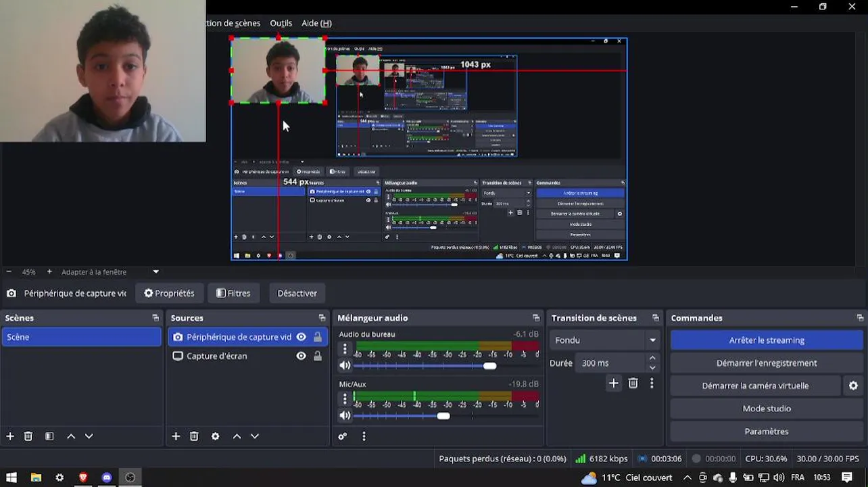The width and height of the screenshot is (868, 487).
Task: Add a new source with the Sources plus icon
Action: click(x=176, y=436)
